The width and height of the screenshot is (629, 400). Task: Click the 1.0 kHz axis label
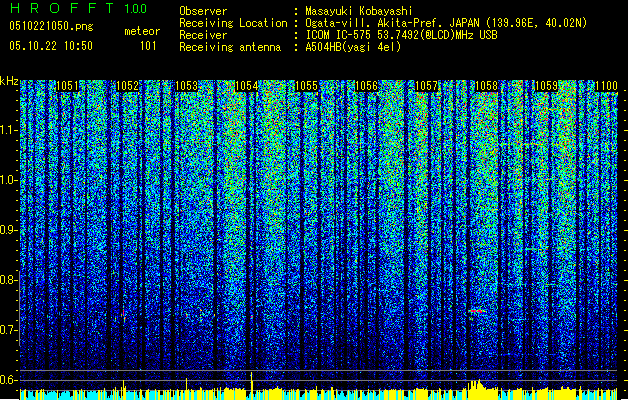[9, 180]
